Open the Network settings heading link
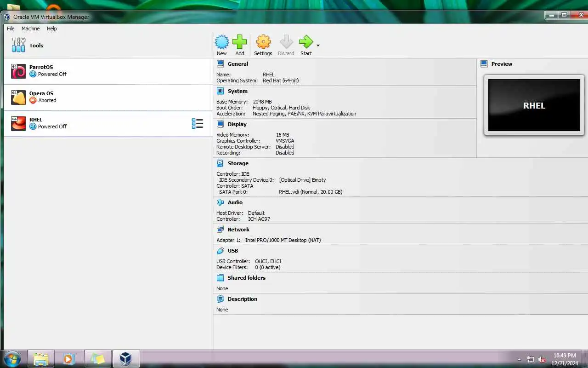The height and width of the screenshot is (368, 588). pos(238,230)
